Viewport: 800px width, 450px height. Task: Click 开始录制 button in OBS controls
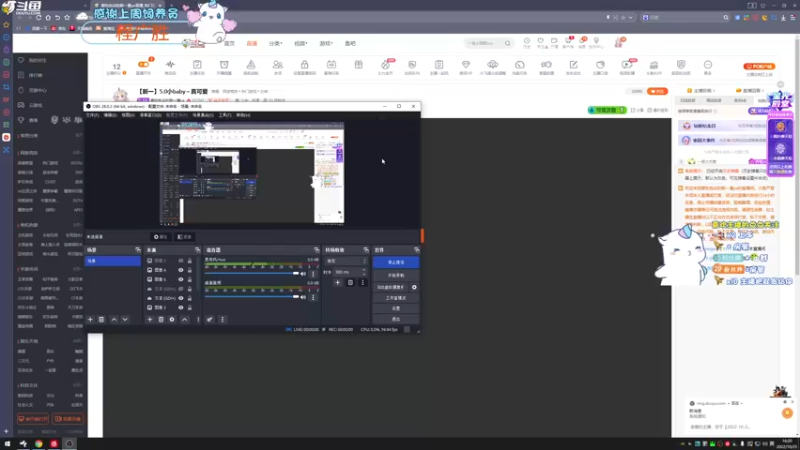pos(396,276)
